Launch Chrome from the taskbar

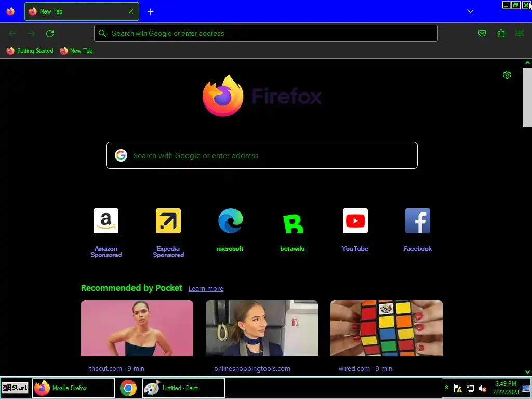point(128,388)
